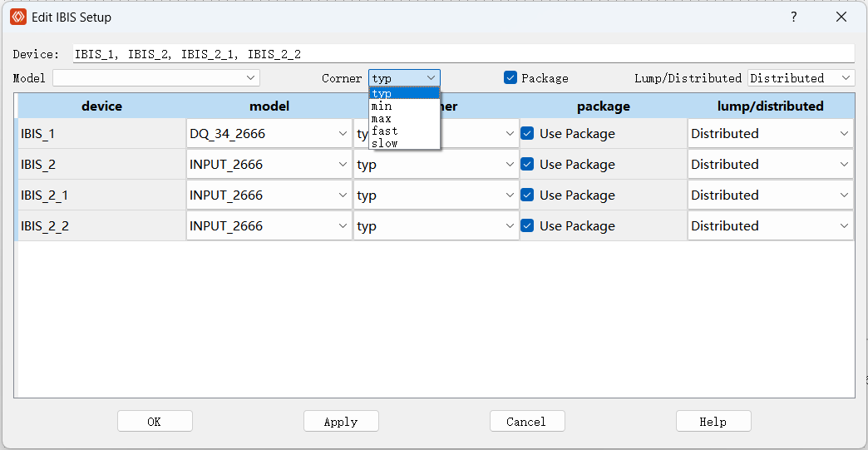Click the OK button
This screenshot has height=450, width=868.
coord(155,421)
